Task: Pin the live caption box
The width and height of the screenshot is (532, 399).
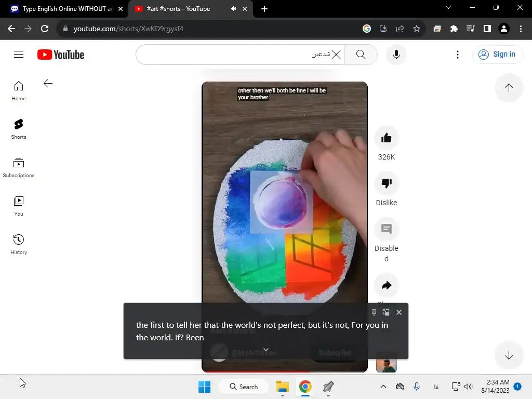Action: point(374,312)
